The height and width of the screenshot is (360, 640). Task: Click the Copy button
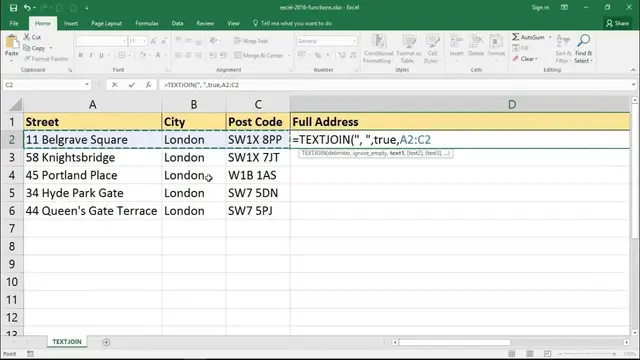click(35, 48)
